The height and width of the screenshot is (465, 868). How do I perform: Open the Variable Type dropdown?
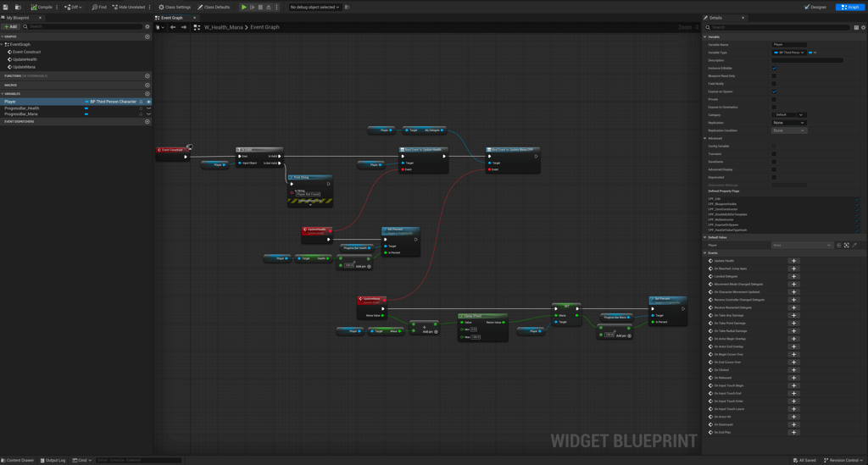(x=789, y=53)
